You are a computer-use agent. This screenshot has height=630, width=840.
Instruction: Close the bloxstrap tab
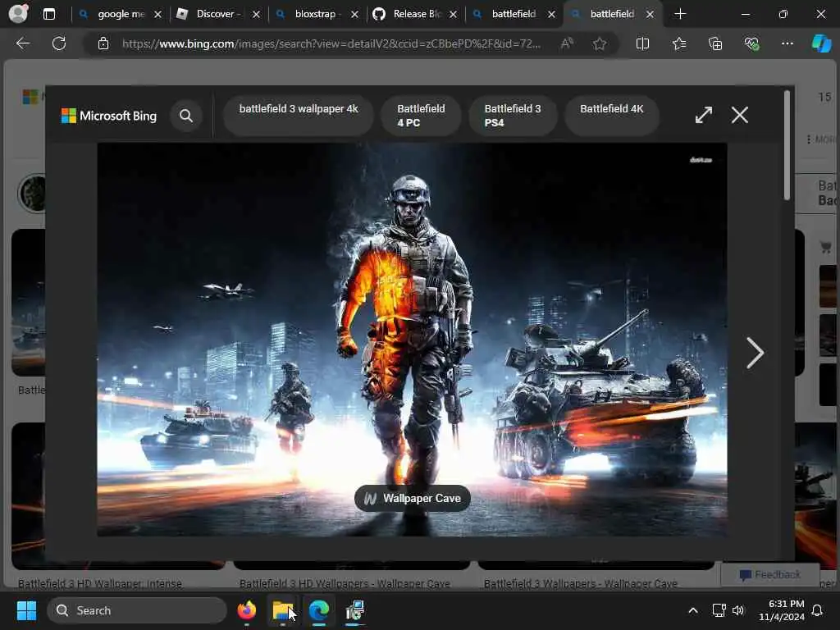coord(354,15)
